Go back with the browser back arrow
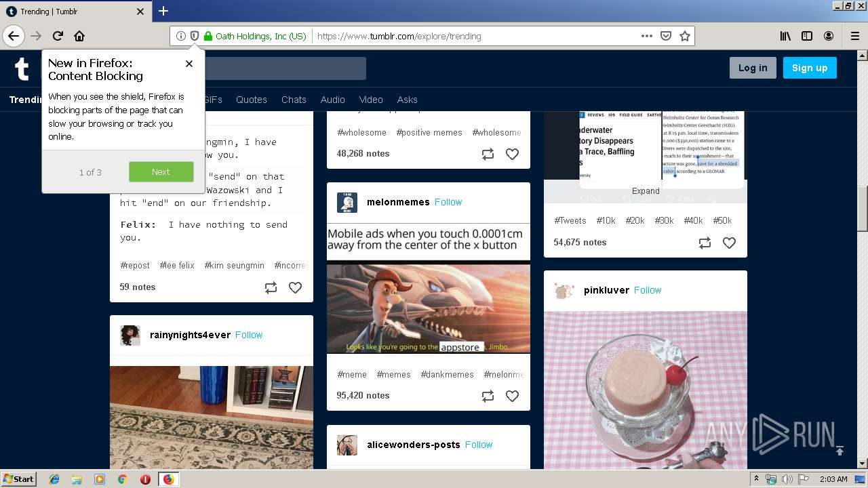This screenshot has width=868, height=488. pyautogui.click(x=14, y=36)
